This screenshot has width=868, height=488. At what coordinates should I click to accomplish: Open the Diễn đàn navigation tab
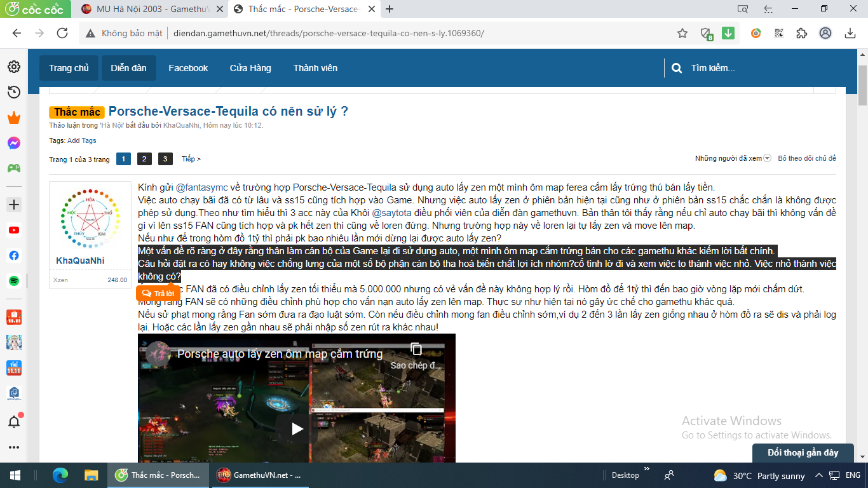click(x=128, y=68)
